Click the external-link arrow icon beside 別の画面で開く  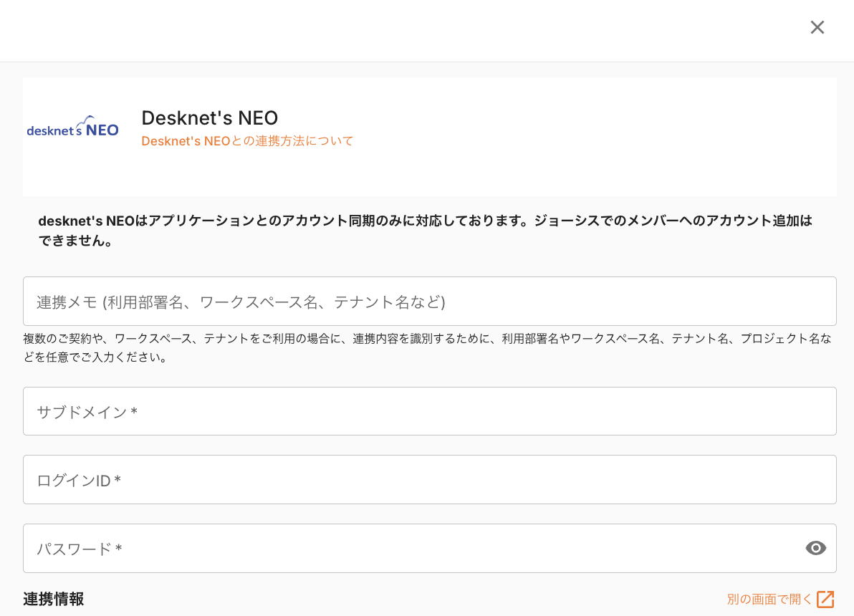click(x=826, y=599)
